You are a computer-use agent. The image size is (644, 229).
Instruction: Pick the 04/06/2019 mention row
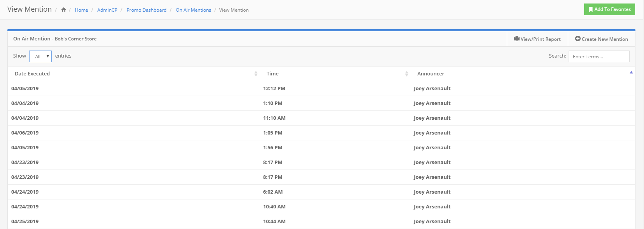(25, 133)
